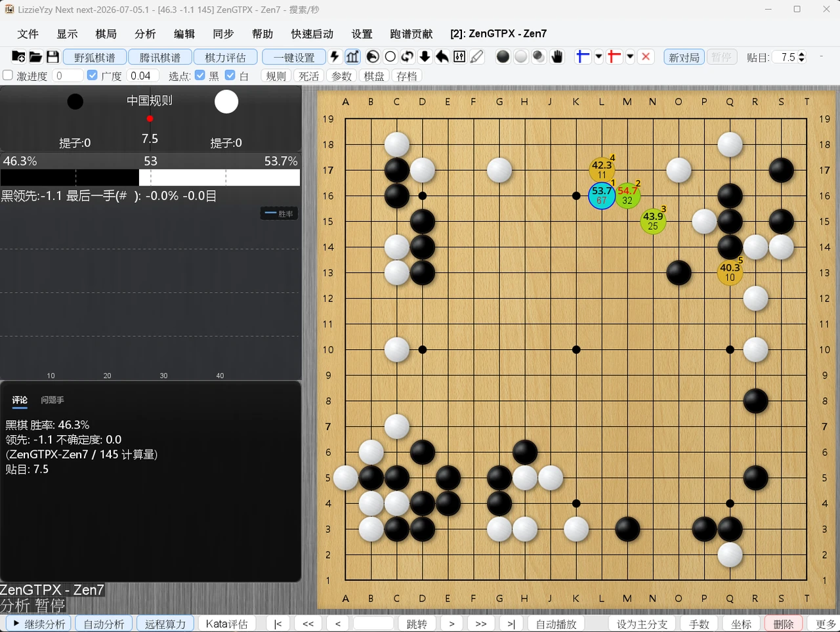The width and height of the screenshot is (840, 632).
Task: Open the sliders adjustment icon
Action: [459, 57]
